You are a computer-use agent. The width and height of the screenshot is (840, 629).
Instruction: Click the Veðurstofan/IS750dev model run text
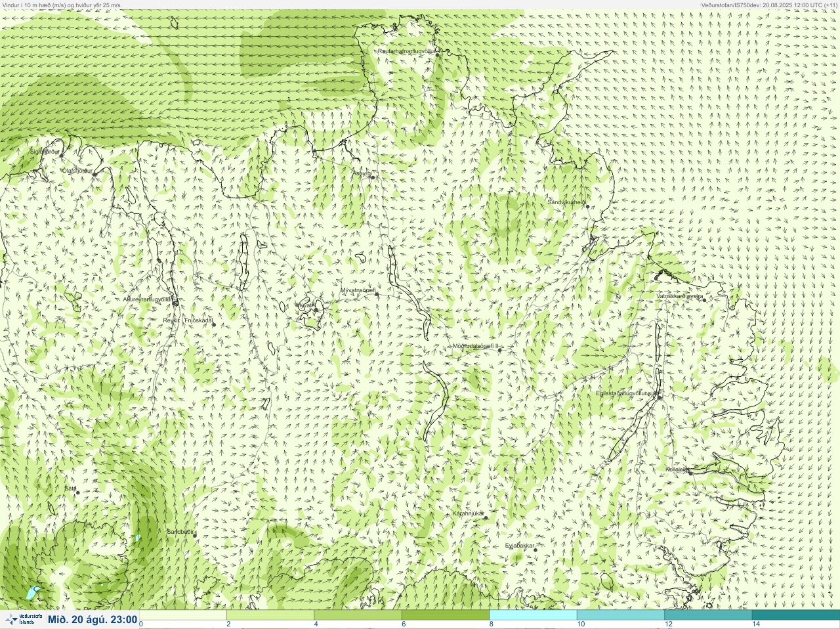(x=769, y=5)
